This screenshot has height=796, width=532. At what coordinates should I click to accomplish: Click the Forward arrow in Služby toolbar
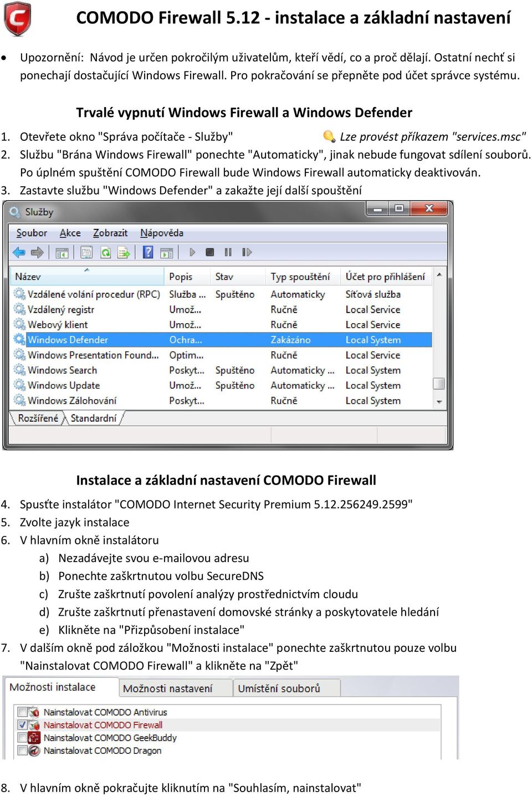pyautogui.click(x=37, y=252)
